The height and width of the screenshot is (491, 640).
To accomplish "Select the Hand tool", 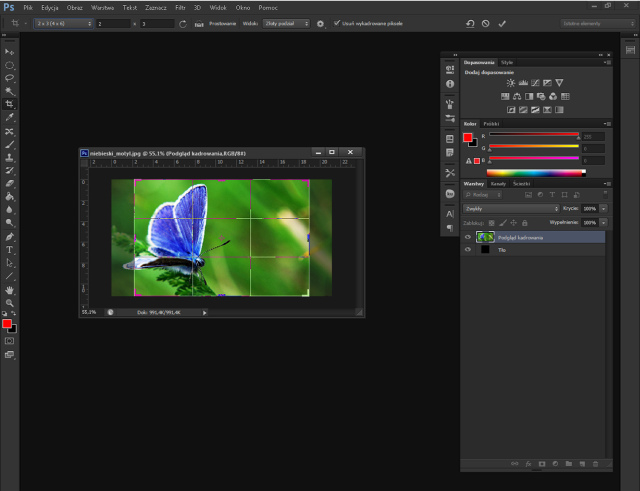I will click(x=9, y=290).
